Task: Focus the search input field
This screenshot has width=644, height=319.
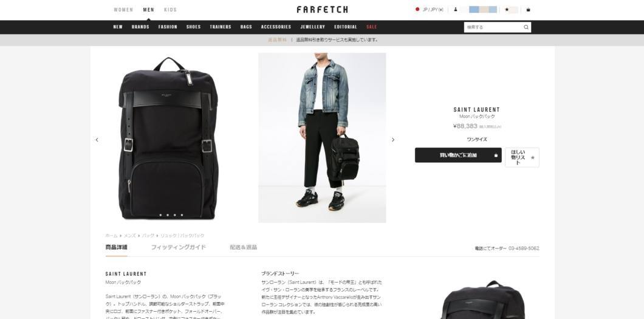Action: pyautogui.click(x=493, y=27)
